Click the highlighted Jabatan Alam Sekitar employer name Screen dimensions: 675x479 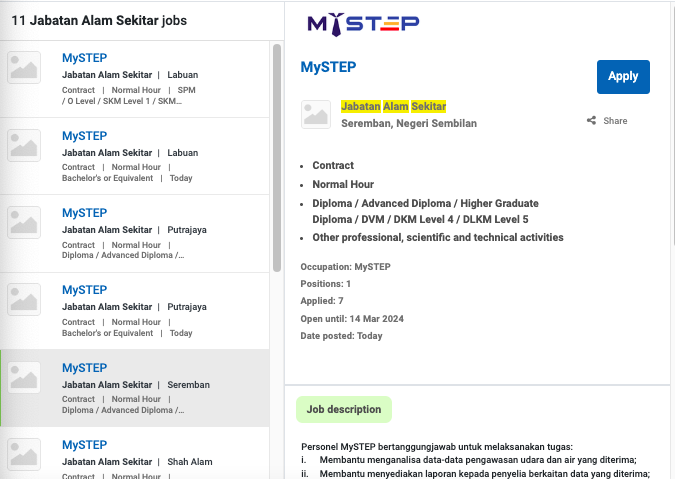(x=393, y=106)
